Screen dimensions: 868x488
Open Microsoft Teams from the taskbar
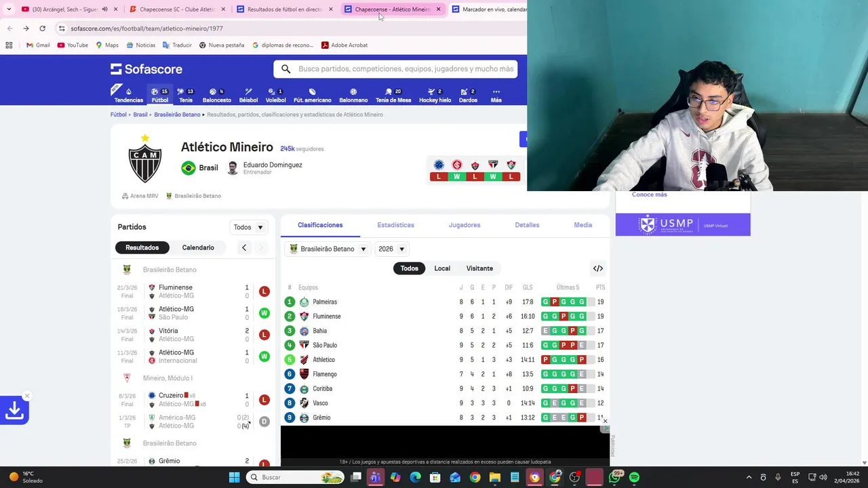pos(375,477)
